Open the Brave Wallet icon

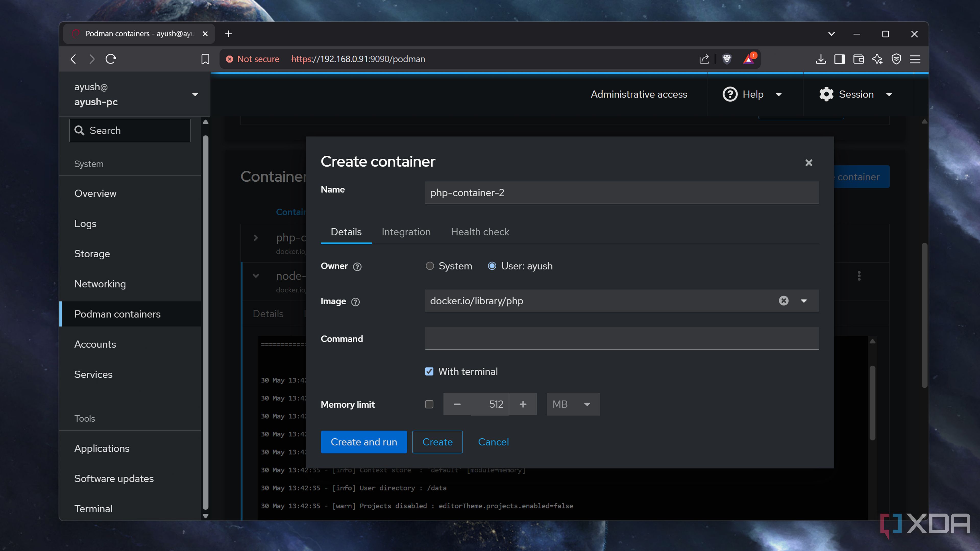coord(859,59)
